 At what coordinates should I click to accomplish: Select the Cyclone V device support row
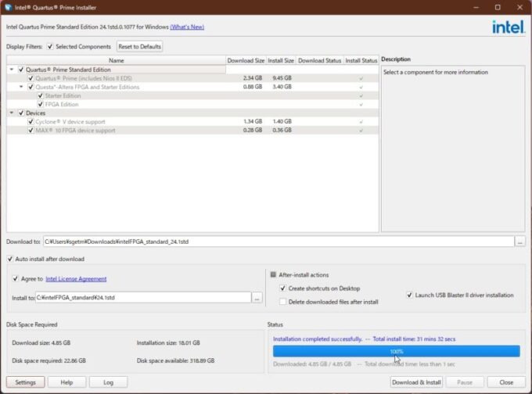tap(192, 122)
